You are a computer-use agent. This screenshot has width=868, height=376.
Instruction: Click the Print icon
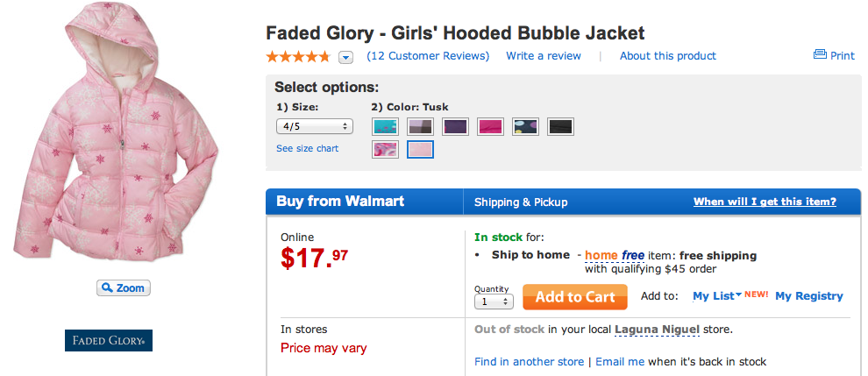820,55
